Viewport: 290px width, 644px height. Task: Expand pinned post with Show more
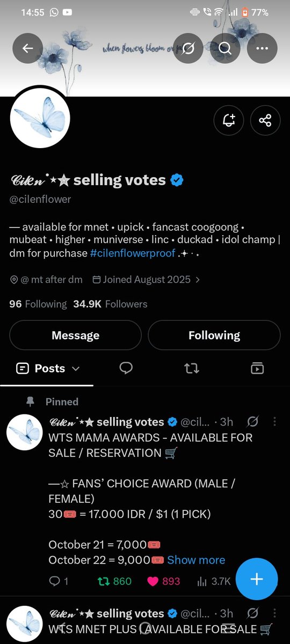click(x=196, y=560)
